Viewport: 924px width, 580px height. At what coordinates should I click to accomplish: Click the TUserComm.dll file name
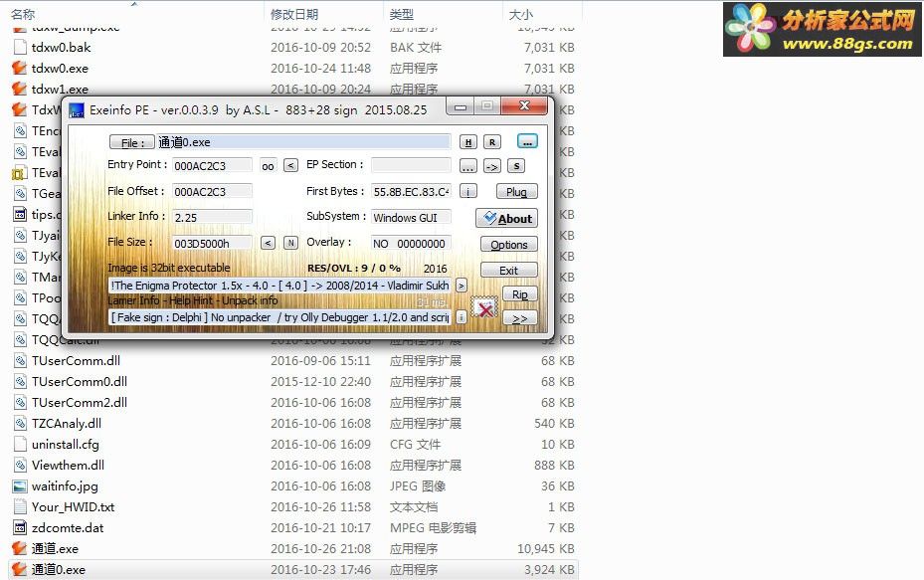pyautogui.click(x=76, y=361)
